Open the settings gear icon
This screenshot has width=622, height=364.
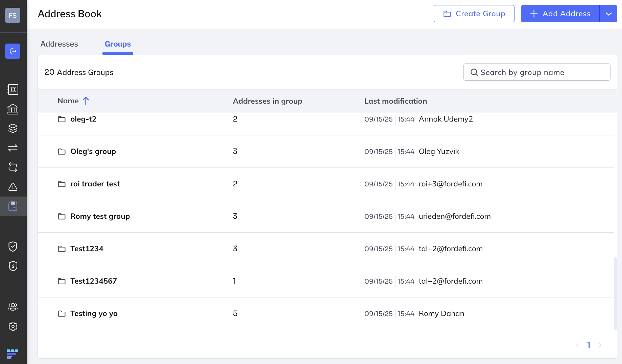click(13, 326)
